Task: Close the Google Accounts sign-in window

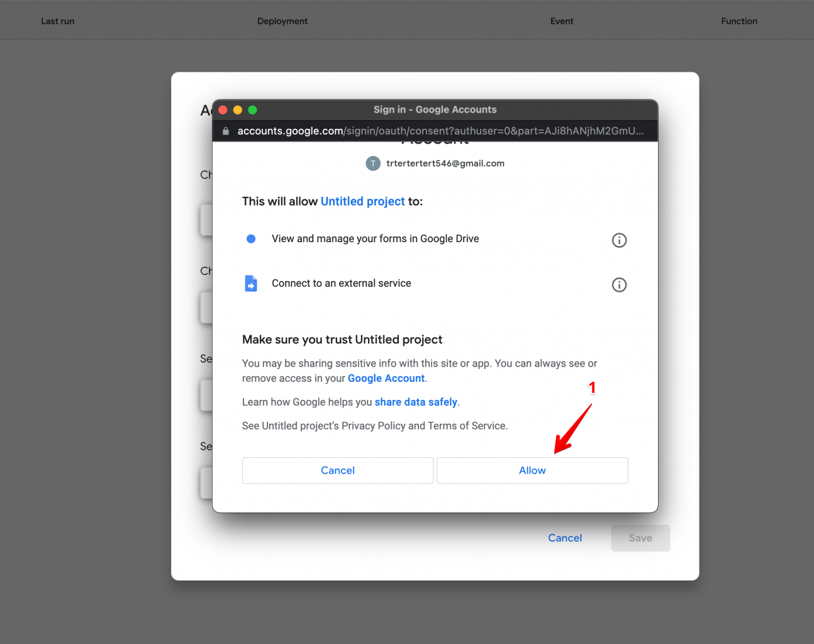Action: click(x=223, y=110)
